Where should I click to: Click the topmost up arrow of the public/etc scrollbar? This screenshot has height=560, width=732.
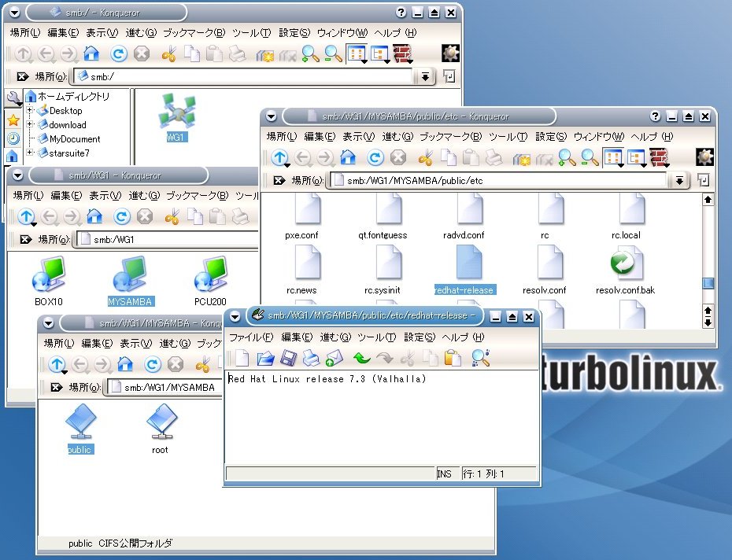coord(708,200)
